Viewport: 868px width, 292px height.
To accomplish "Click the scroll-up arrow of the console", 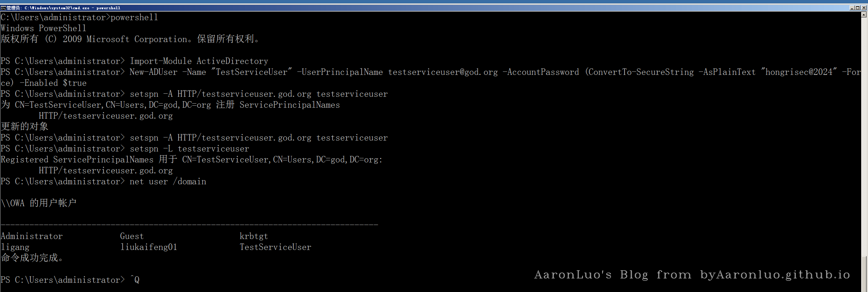I will (x=864, y=15).
